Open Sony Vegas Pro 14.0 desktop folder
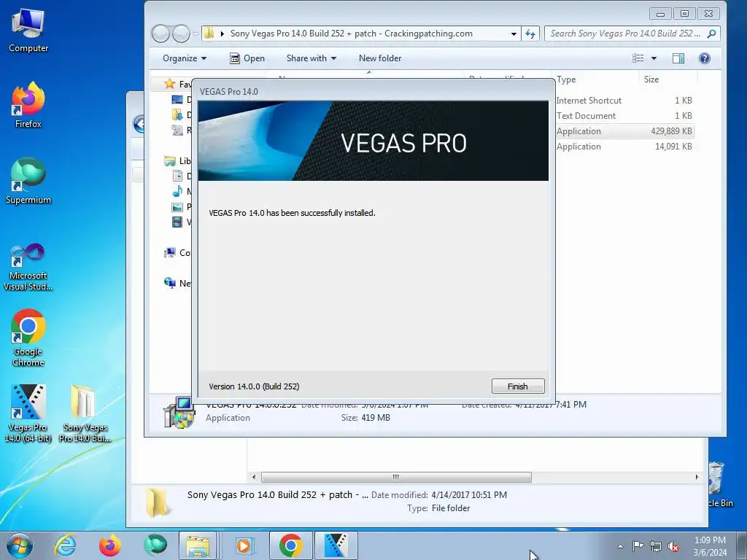The image size is (747, 560). tap(85, 413)
